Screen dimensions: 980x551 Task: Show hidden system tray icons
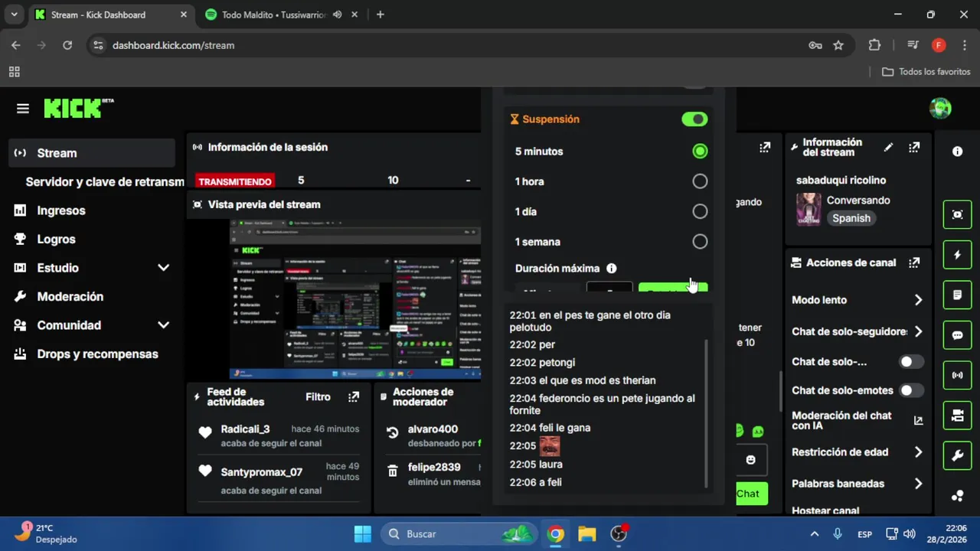coord(815,534)
